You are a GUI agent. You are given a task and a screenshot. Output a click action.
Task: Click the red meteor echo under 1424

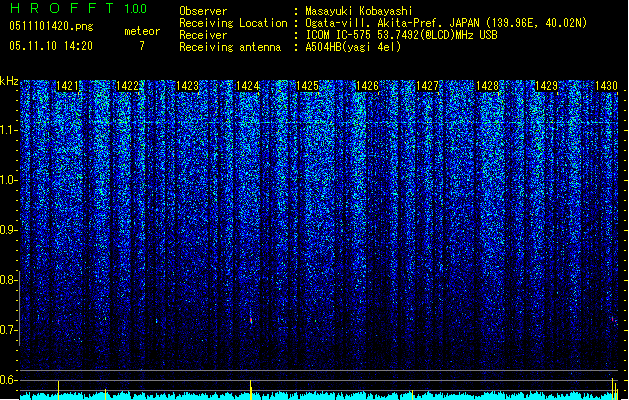pyautogui.click(x=251, y=320)
